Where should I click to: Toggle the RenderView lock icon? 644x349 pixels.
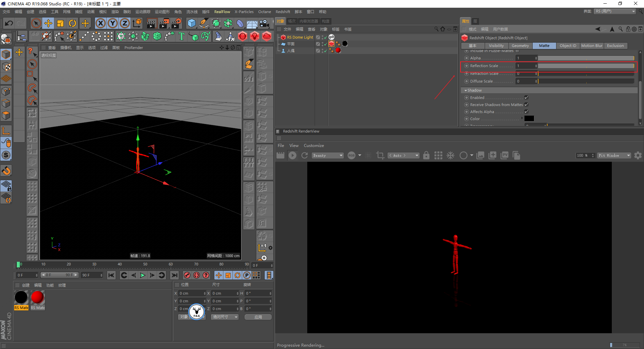coord(426,155)
